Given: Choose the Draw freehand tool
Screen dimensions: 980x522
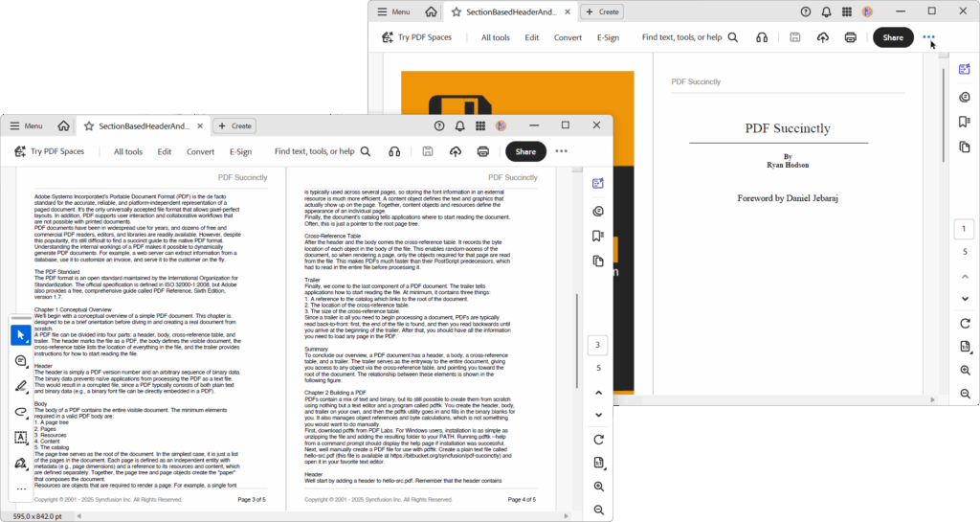Looking at the screenshot, I should [x=21, y=412].
